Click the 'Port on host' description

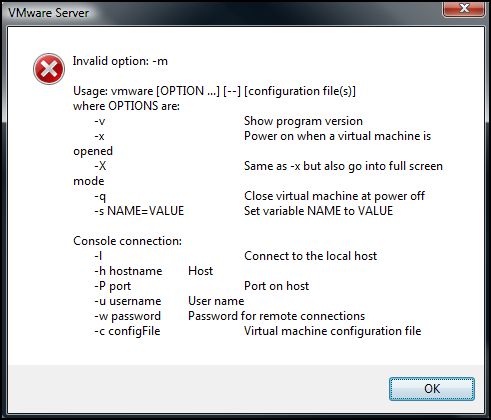click(277, 286)
